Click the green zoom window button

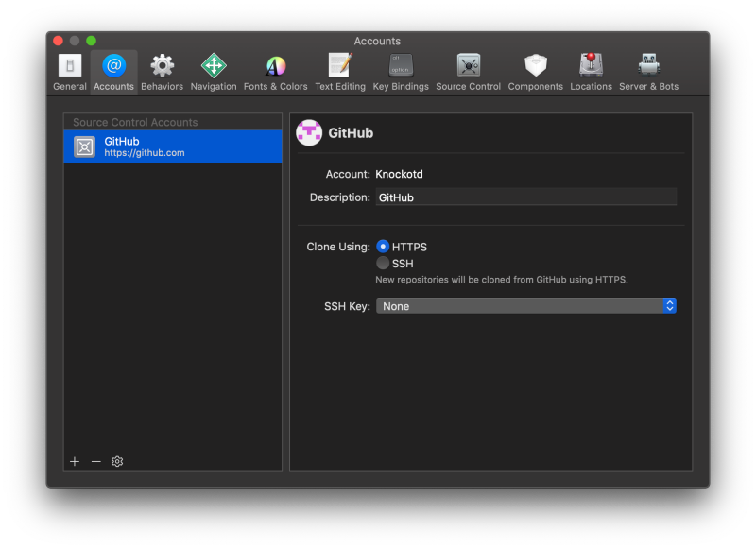pos(91,41)
